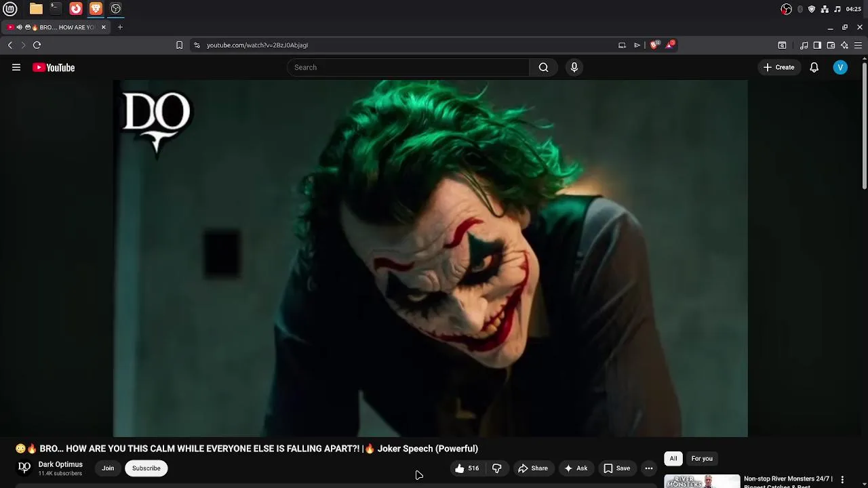868x488 pixels.
Task: Open YouTube notifications bell
Action: 814,67
